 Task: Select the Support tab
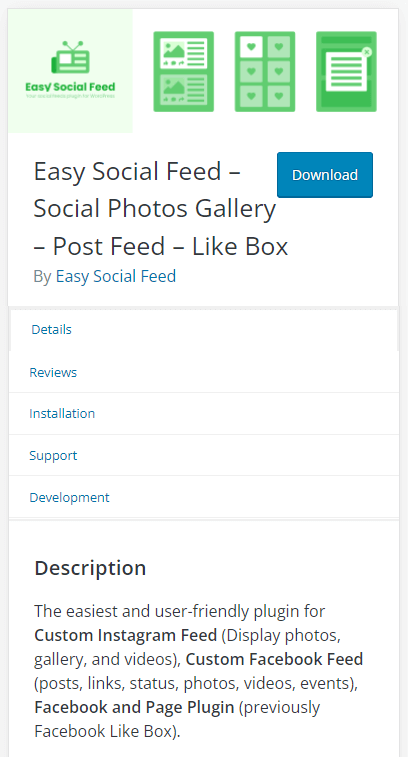[53, 455]
